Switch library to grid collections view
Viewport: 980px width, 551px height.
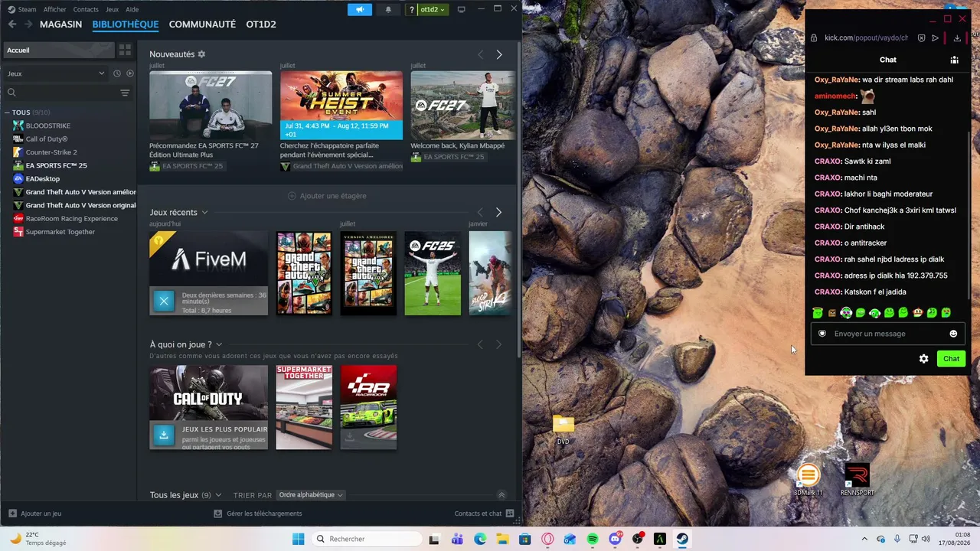(x=125, y=50)
